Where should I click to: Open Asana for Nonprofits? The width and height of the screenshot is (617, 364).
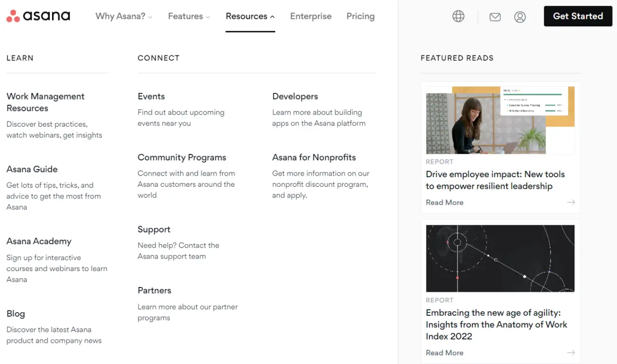click(314, 157)
